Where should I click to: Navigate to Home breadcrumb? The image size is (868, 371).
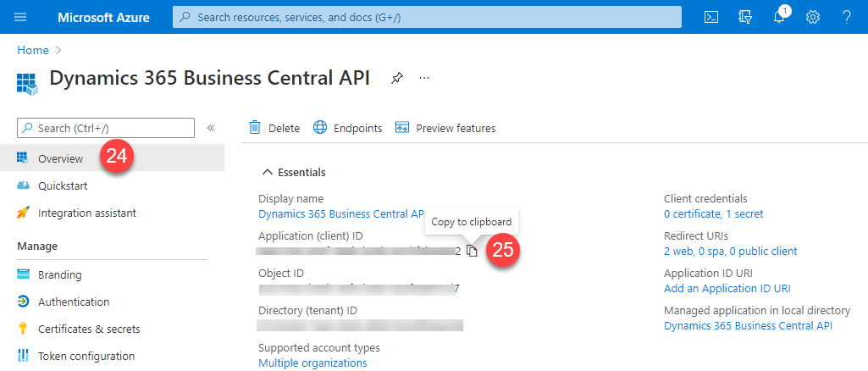click(33, 50)
